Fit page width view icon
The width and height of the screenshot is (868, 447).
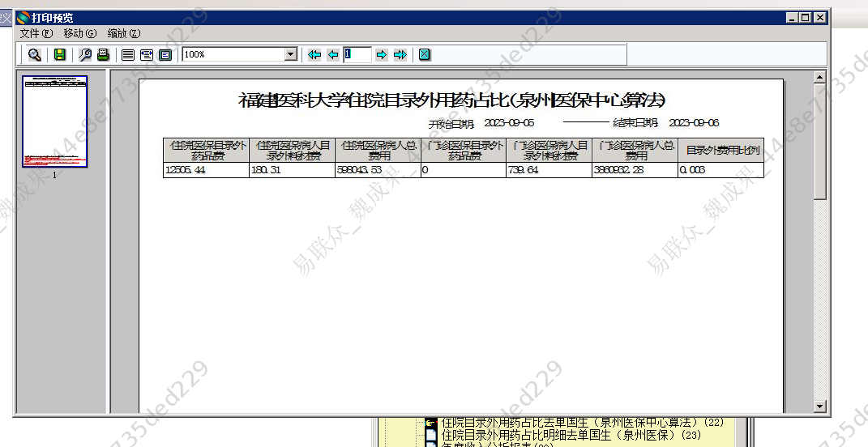pyautogui.click(x=147, y=54)
